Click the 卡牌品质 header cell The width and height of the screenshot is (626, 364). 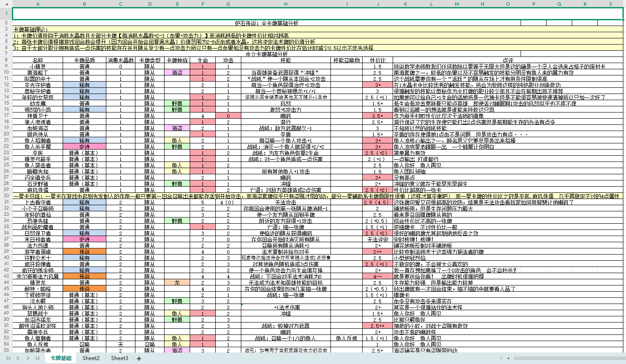85,60
